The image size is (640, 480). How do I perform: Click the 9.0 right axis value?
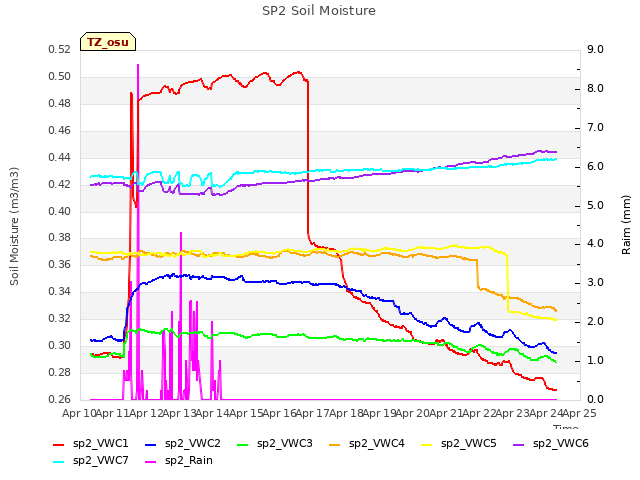pyautogui.click(x=595, y=50)
